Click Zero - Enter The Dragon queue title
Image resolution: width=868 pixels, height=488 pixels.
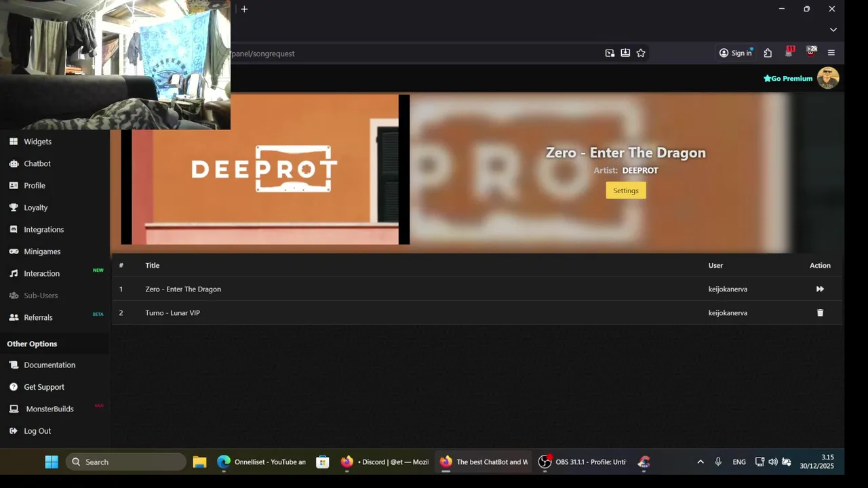[183, 289]
